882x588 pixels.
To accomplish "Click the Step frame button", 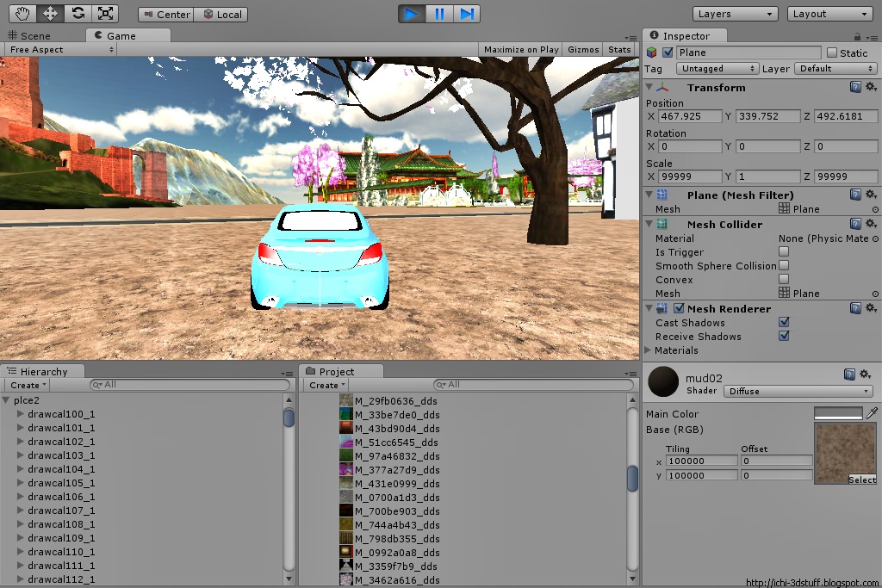I will click(x=468, y=13).
